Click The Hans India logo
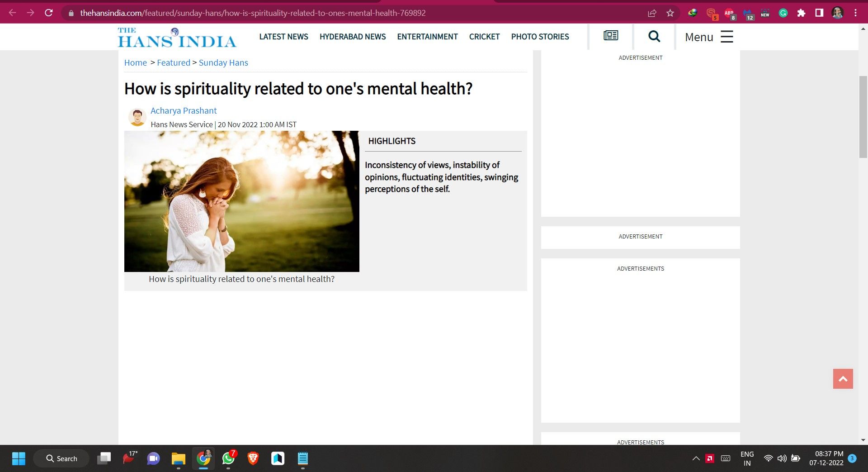868x472 pixels. [177, 38]
